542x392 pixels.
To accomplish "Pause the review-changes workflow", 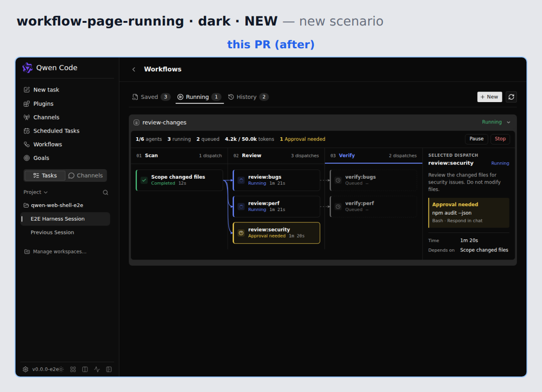I will (x=476, y=139).
